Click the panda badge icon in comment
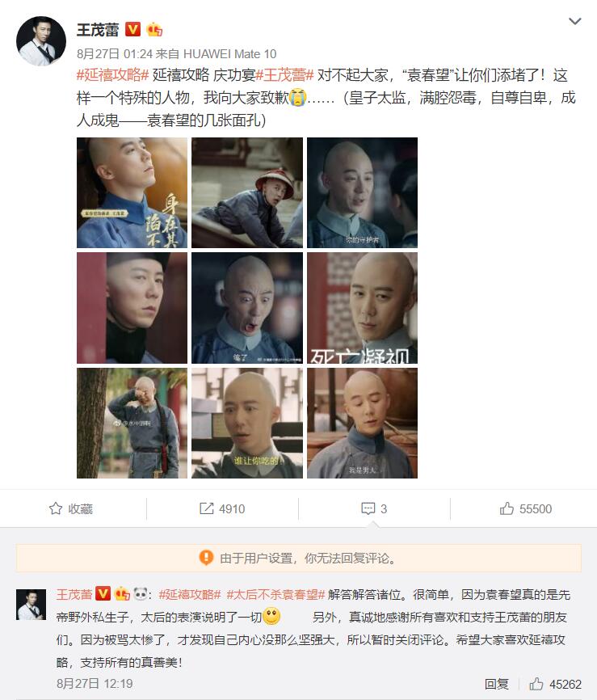This screenshot has height=700, width=597. [141, 594]
